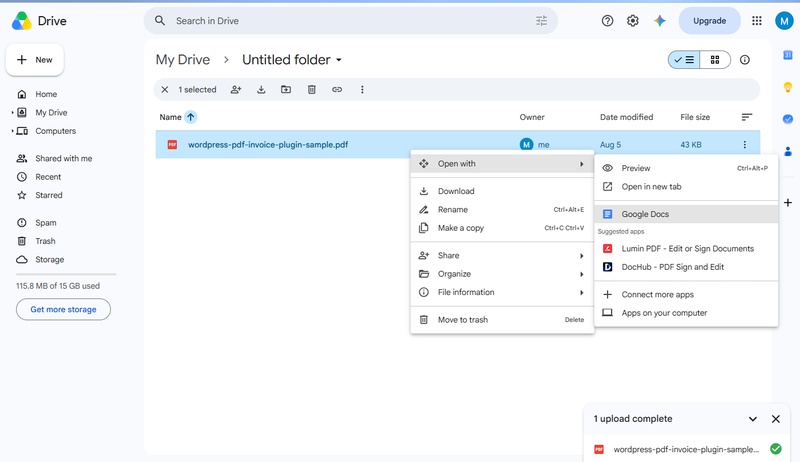Open the Google Drive logo home link
Image resolution: width=800 pixels, height=462 pixels.
39,21
